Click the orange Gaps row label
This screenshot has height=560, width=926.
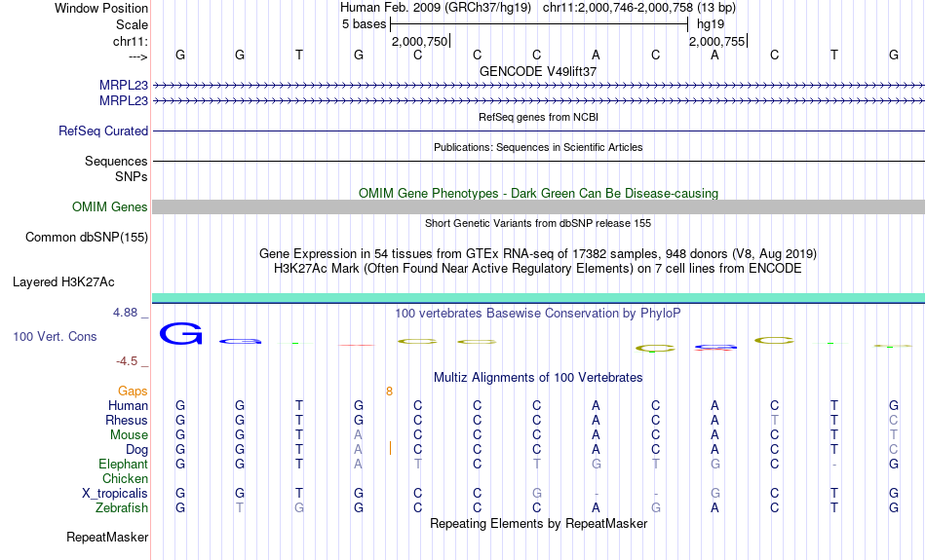(133, 392)
